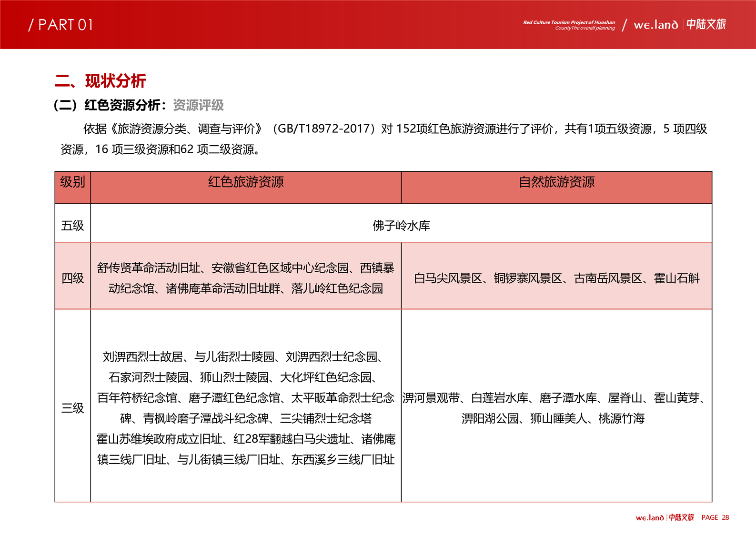This screenshot has width=756, height=534.
Task: Click the line starting '碑、青枫岭磨子潭战斗纪念碑'
Action: click(x=246, y=418)
